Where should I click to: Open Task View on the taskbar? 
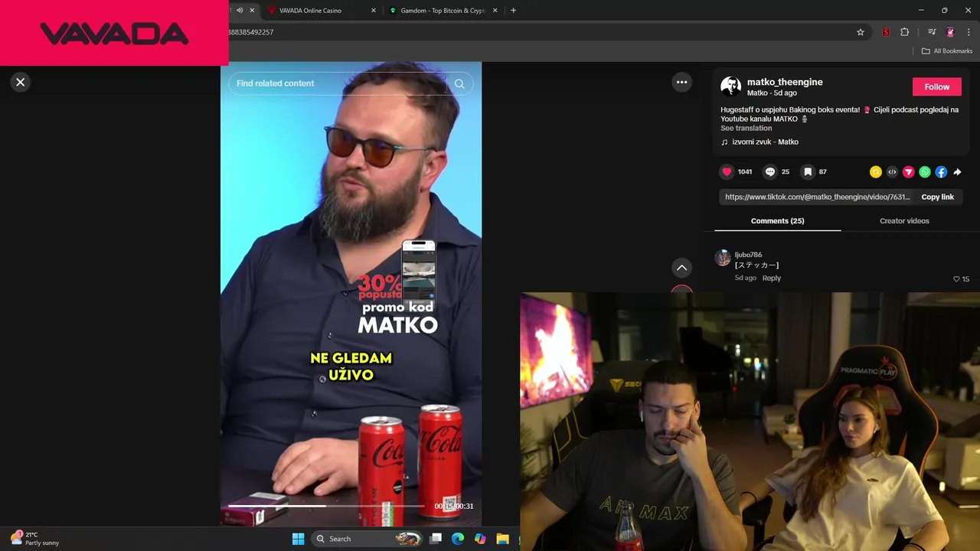436,539
